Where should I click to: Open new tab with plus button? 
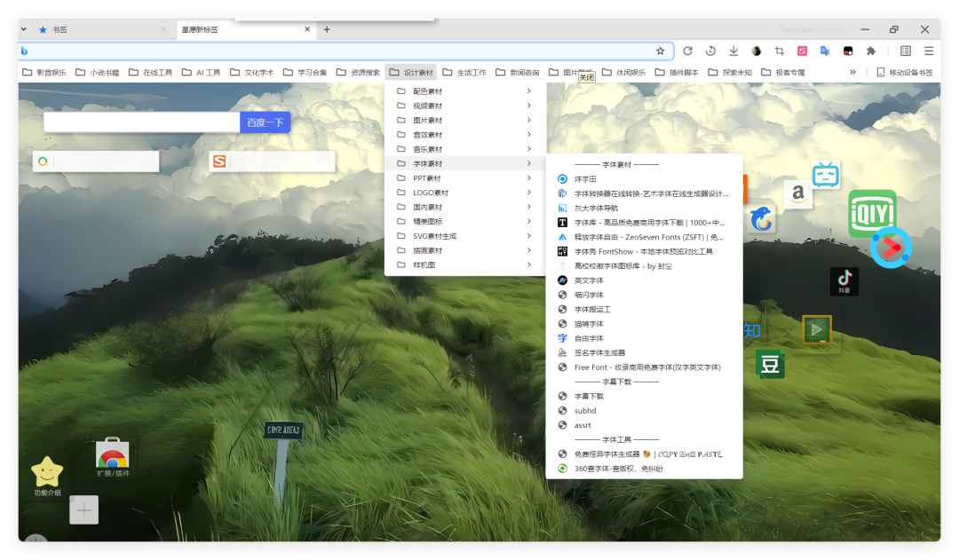tap(327, 29)
